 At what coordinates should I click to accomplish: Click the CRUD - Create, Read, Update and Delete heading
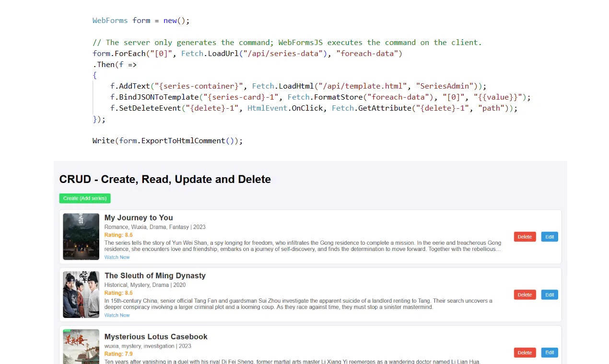coord(165,179)
